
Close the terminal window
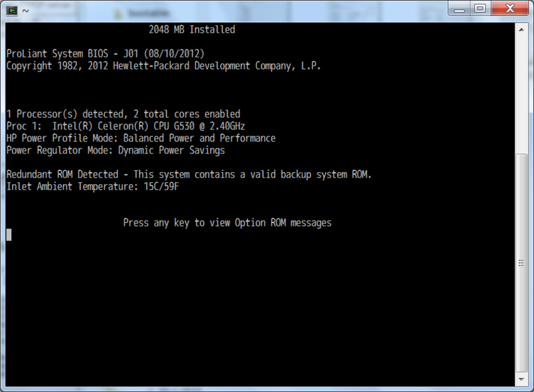point(510,9)
